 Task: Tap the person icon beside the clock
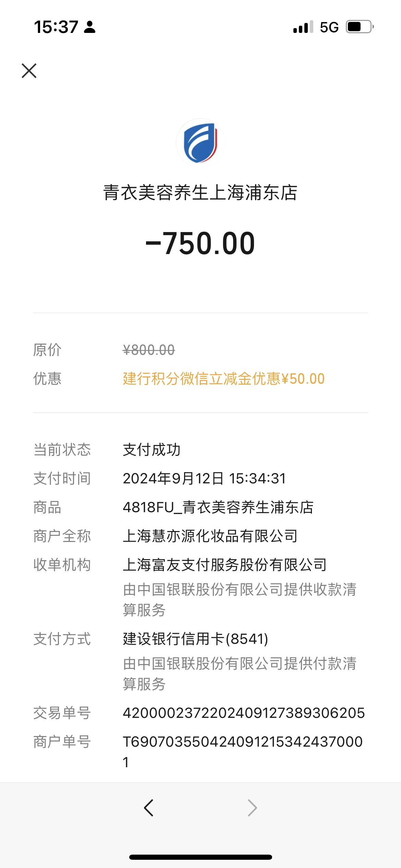(x=90, y=27)
